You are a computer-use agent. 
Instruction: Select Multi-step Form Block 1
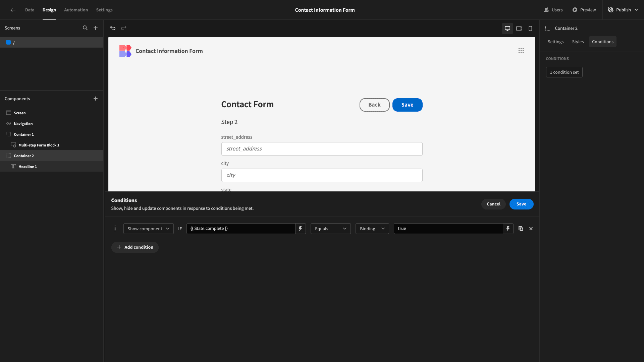point(52,145)
